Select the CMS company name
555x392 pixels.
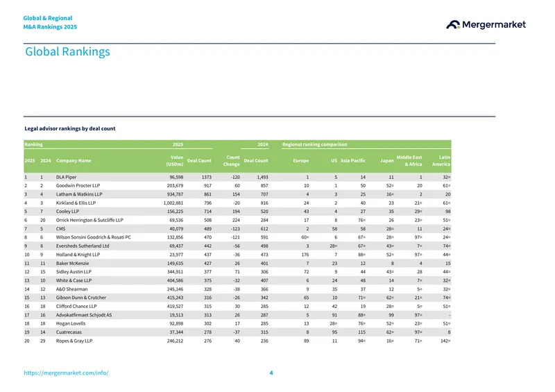(x=60, y=229)
